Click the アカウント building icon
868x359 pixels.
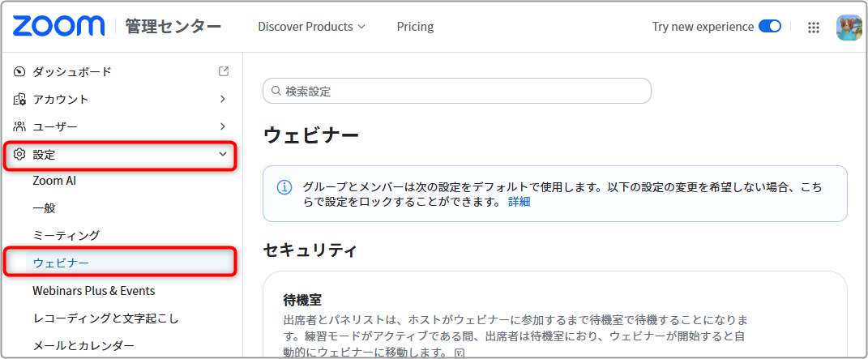tap(20, 99)
